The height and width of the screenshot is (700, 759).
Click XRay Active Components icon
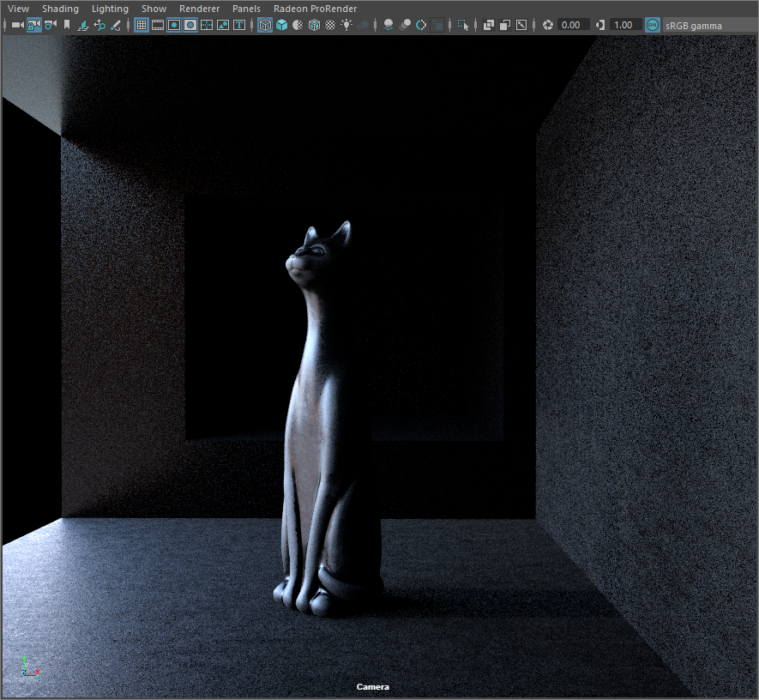505,25
